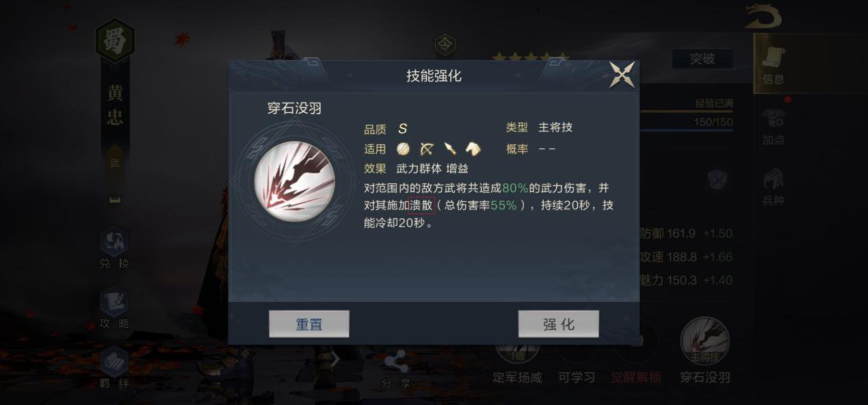This screenshot has height=405, width=868.
Task: Open the 加点 attribute points tab
Action: tap(774, 127)
